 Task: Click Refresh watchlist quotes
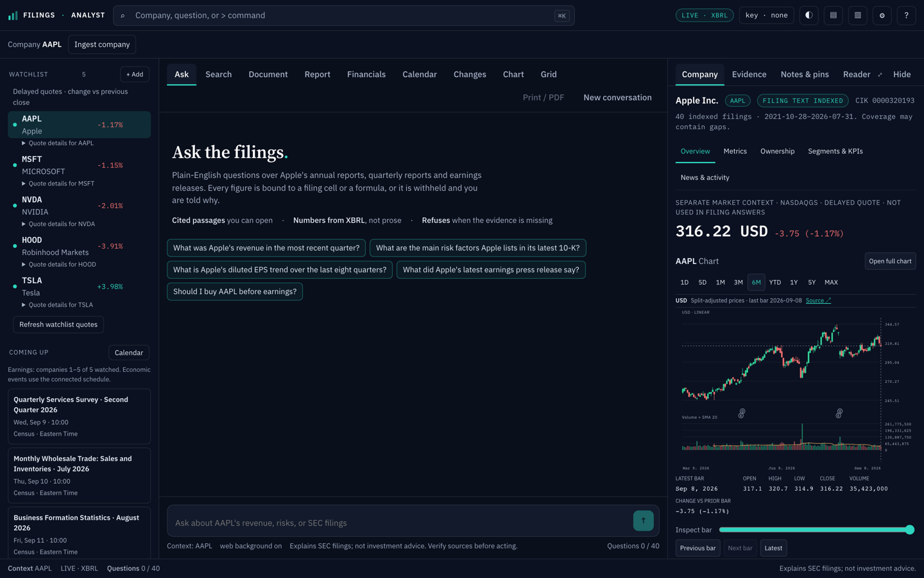pyautogui.click(x=58, y=325)
